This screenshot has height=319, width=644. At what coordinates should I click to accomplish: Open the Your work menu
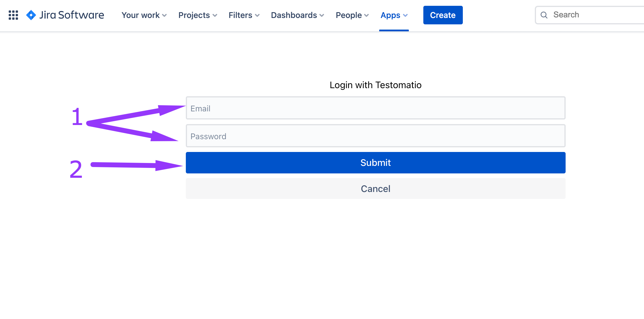141,15
